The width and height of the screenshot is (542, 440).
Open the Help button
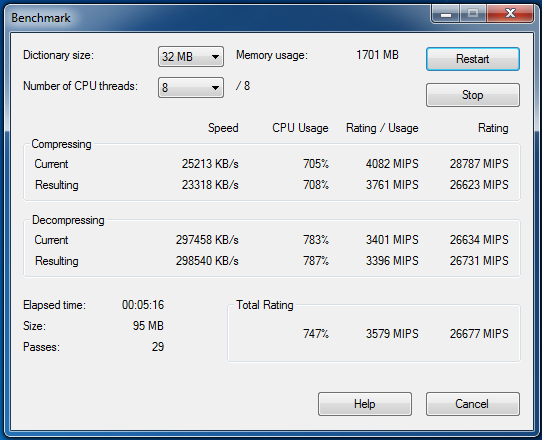pyautogui.click(x=365, y=404)
